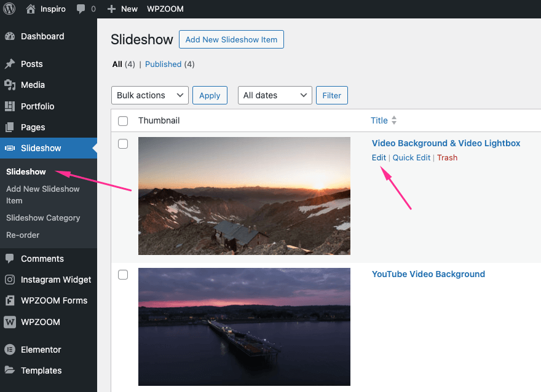The image size is (541, 392).
Task: Open the Slideshow Category submenu item
Action: [43, 218]
